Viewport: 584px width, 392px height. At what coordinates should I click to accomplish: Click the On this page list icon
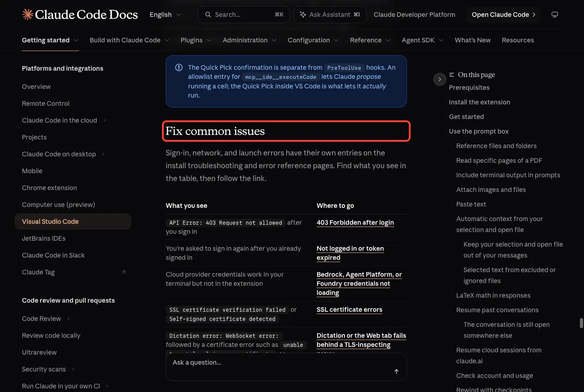452,75
